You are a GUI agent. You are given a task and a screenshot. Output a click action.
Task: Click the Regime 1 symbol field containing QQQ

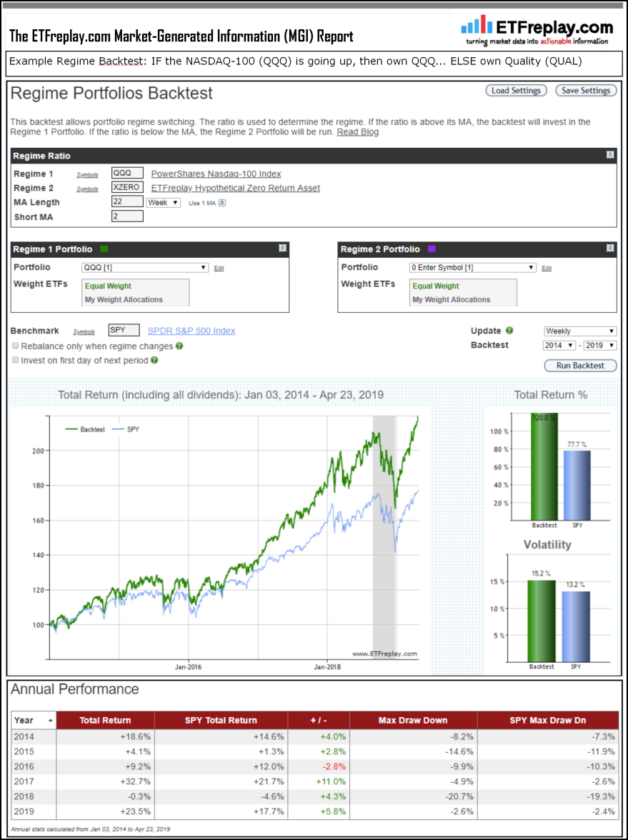[x=127, y=173]
